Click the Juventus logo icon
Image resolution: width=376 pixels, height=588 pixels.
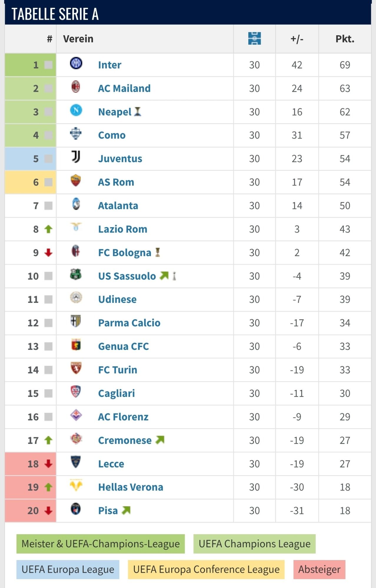(x=76, y=157)
